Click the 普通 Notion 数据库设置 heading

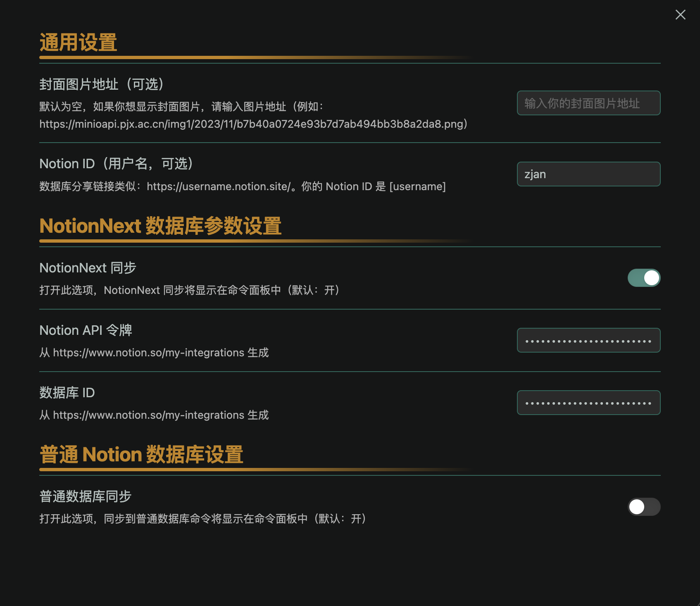coord(141,455)
